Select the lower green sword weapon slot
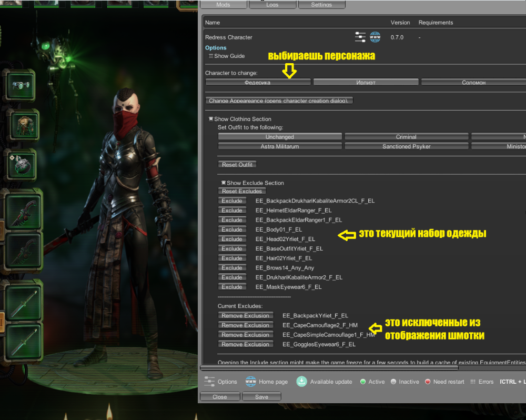This screenshot has height=420, width=526. click(24, 343)
